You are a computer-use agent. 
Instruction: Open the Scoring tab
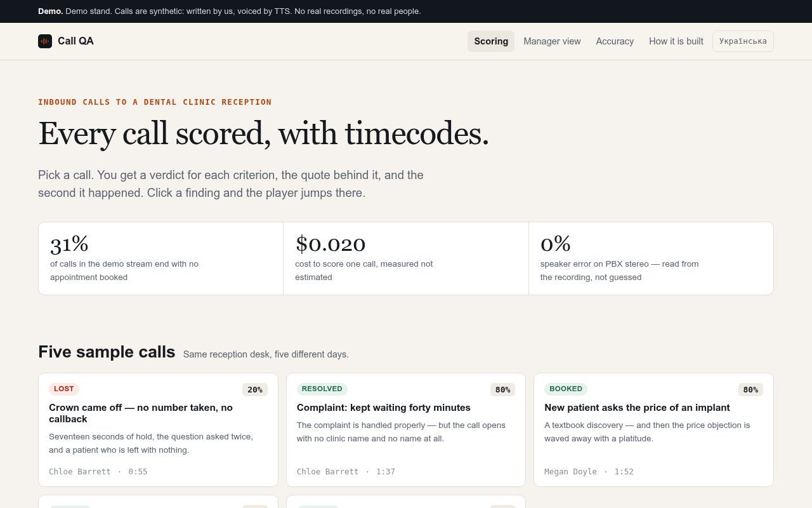tap(491, 41)
